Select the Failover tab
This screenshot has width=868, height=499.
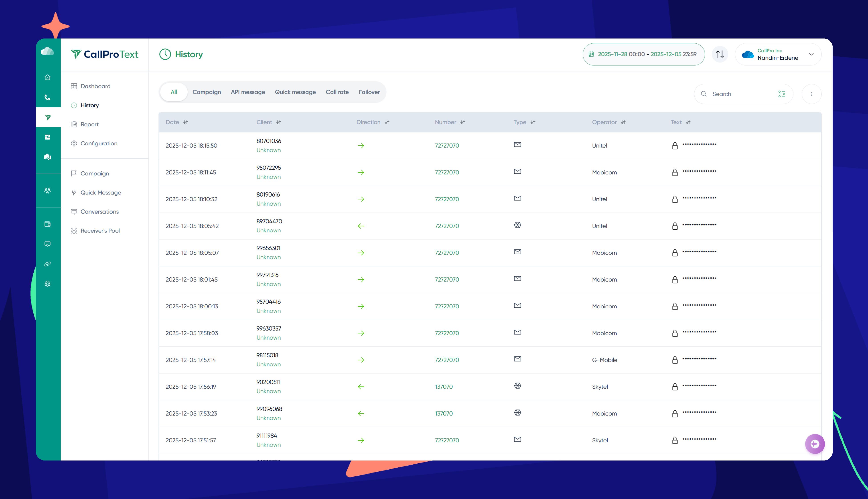369,92
